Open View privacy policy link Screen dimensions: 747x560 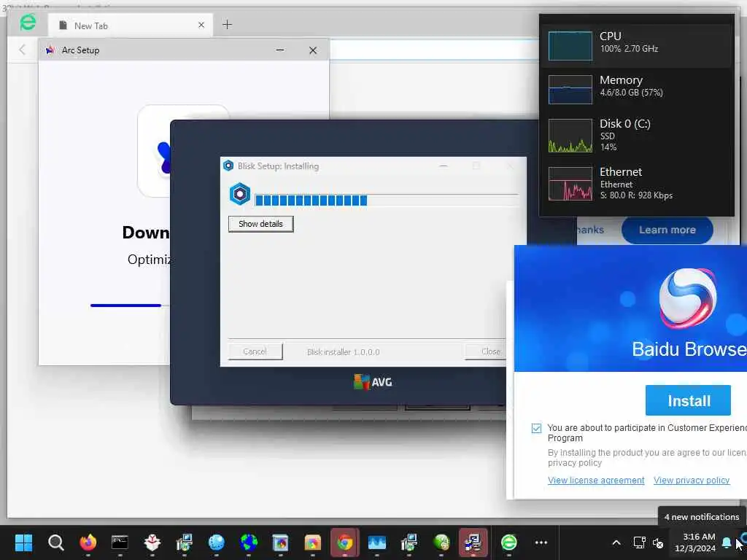[x=692, y=480]
